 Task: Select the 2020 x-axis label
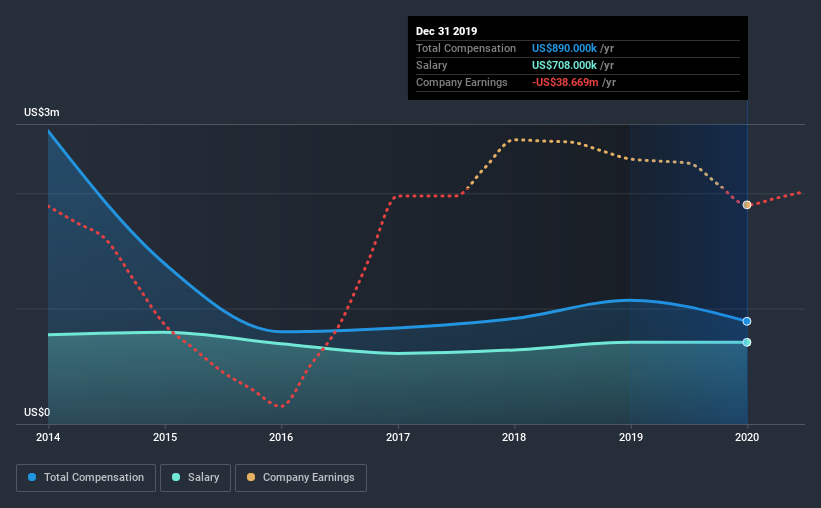(747, 437)
